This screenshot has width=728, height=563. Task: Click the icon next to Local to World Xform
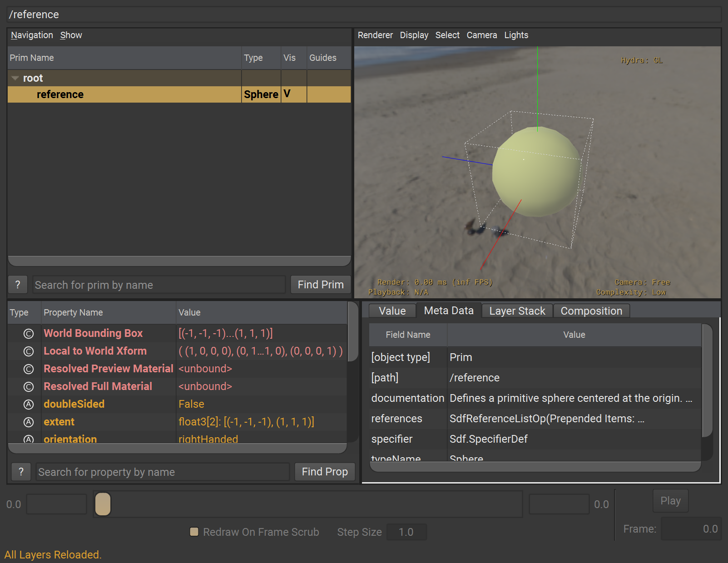click(x=29, y=351)
